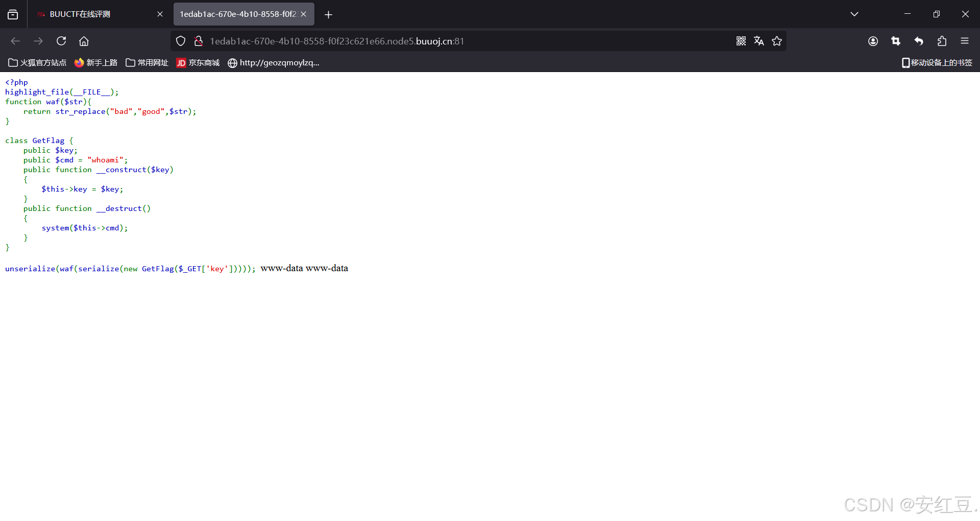This screenshot has height=521, width=980.
Task: Close the BUUCTF在线评测 tab
Action: [160, 14]
